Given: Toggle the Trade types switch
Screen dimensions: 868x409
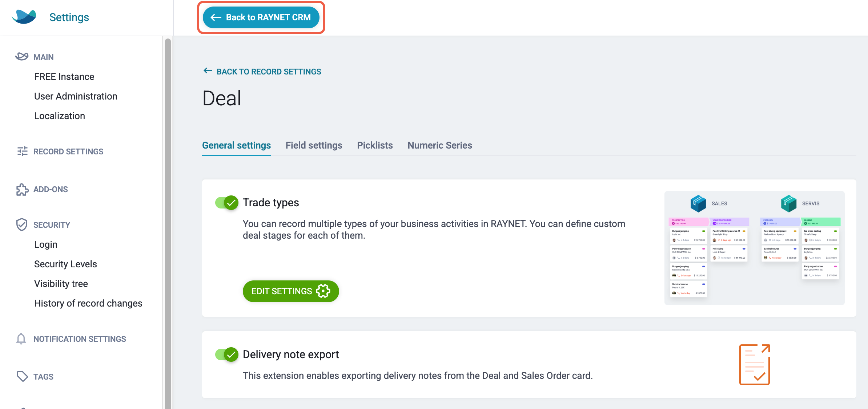Looking at the screenshot, I should [x=227, y=203].
